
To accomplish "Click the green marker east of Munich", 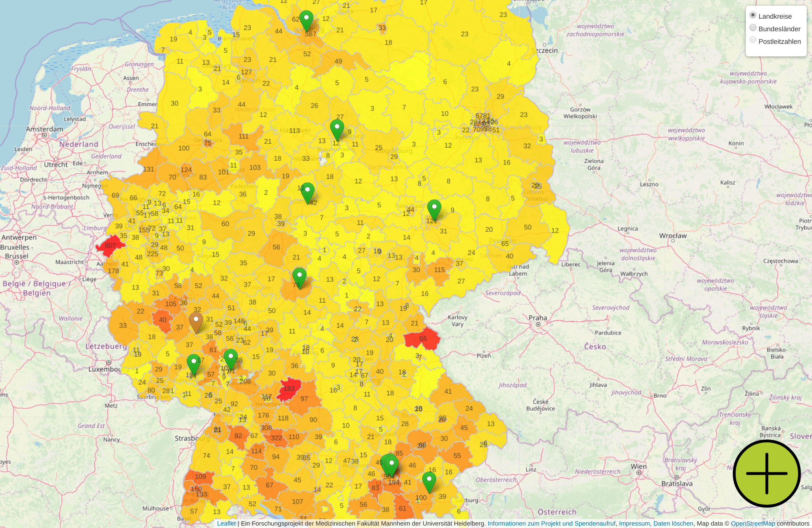I will click(429, 481).
